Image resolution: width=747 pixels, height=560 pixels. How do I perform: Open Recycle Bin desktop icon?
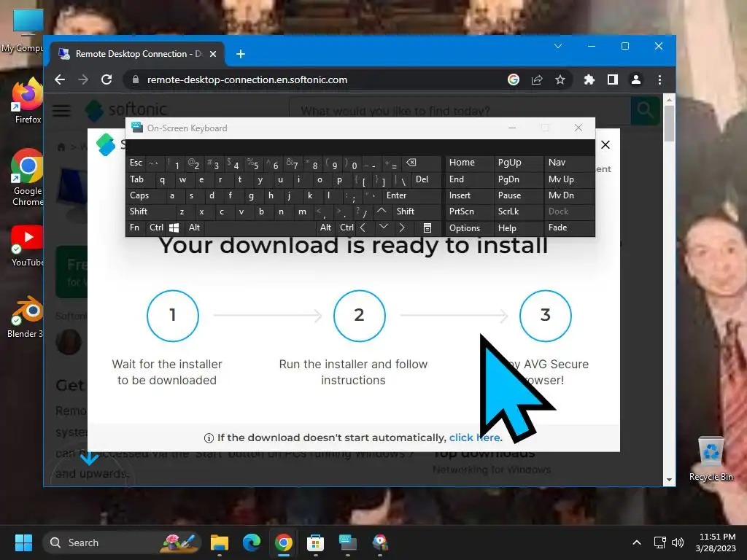(711, 459)
